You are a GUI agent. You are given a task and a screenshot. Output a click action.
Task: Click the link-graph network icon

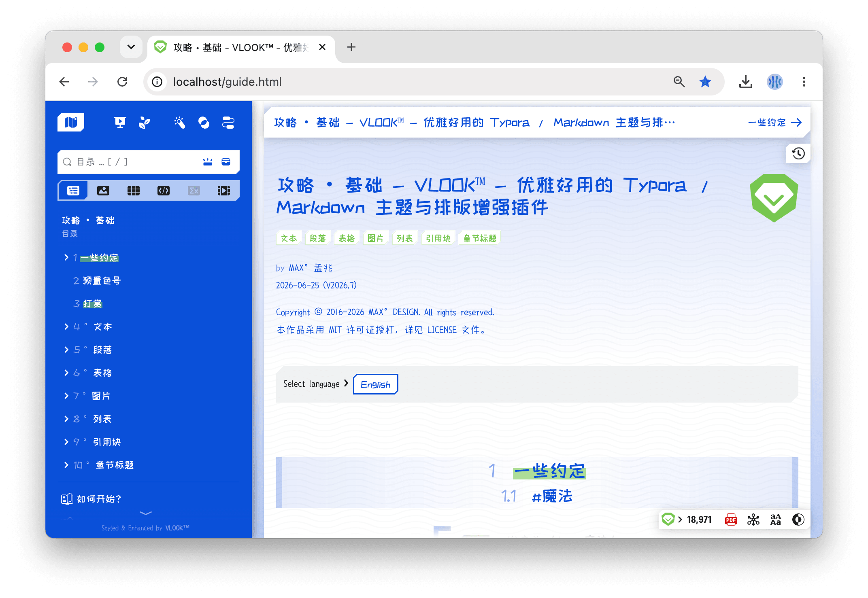[753, 520]
